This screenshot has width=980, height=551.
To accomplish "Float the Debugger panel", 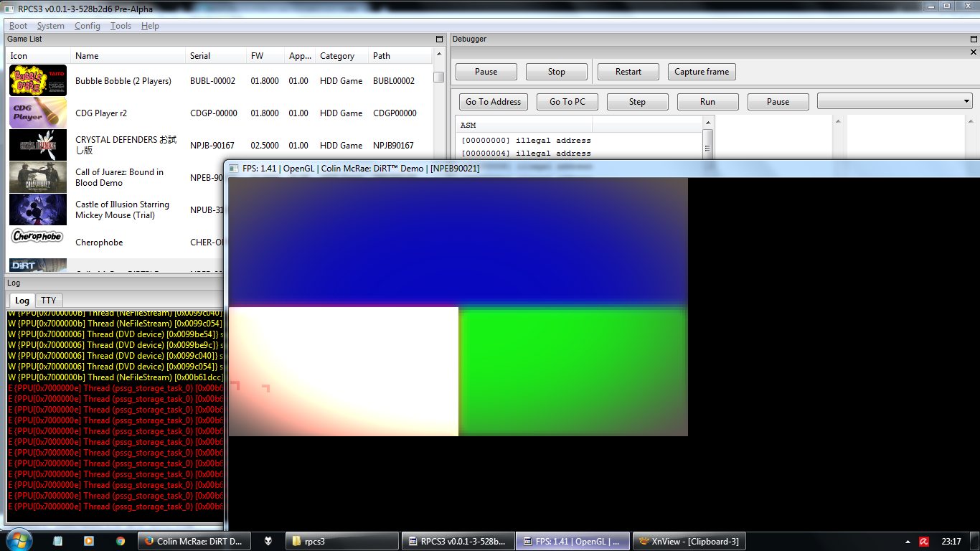I will click(973, 39).
